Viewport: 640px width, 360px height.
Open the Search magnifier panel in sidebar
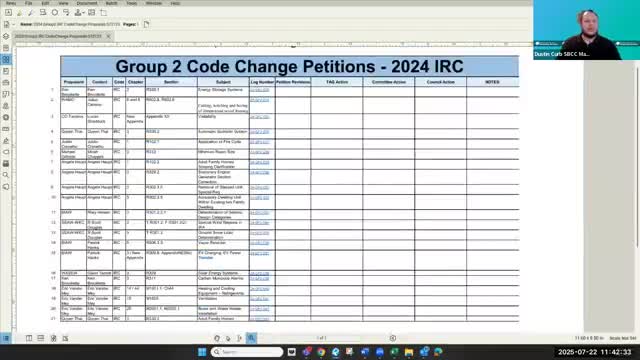6,175
